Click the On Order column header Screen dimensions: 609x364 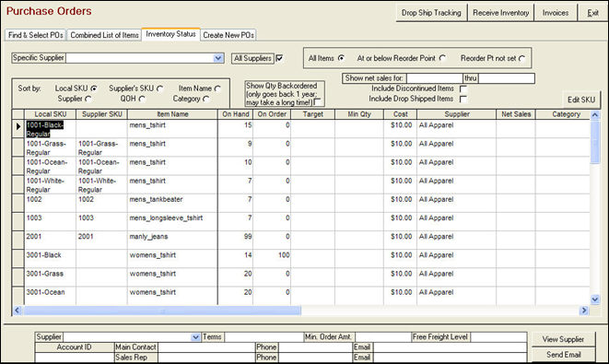pyautogui.click(x=272, y=114)
